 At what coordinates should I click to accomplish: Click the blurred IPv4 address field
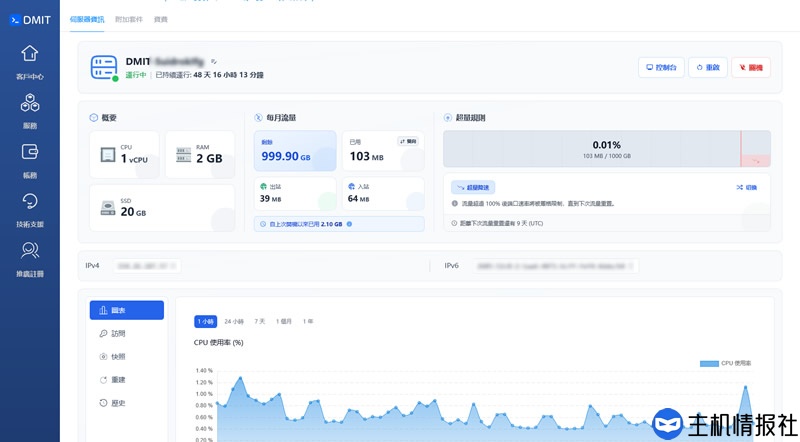pos(147,266)
